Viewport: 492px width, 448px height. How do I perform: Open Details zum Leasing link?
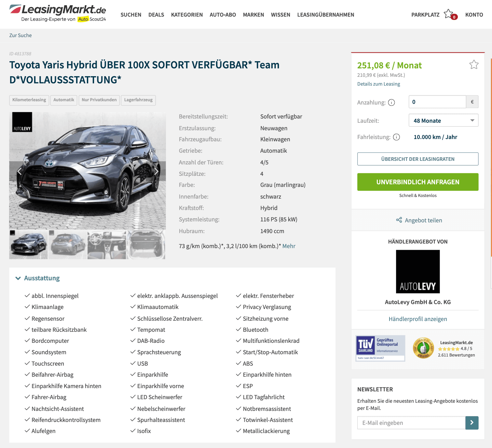point(379,84)
